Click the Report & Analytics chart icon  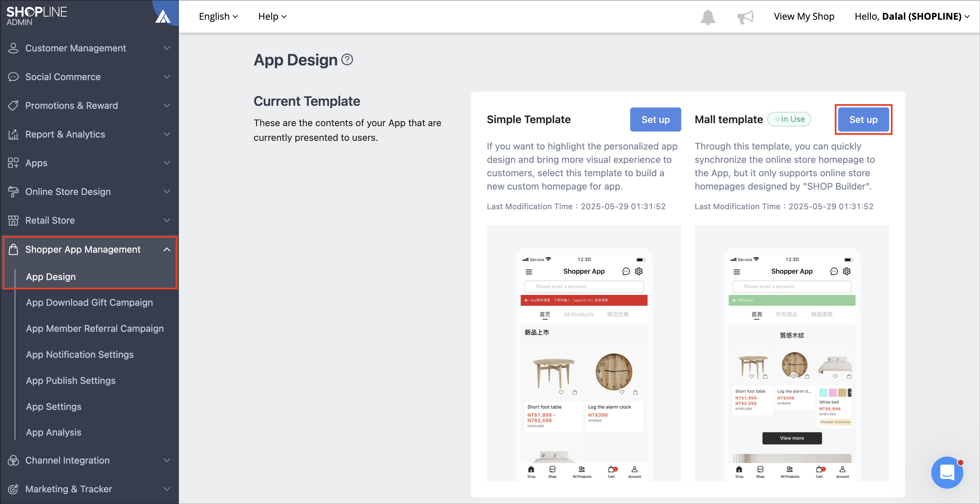(13, 134)
